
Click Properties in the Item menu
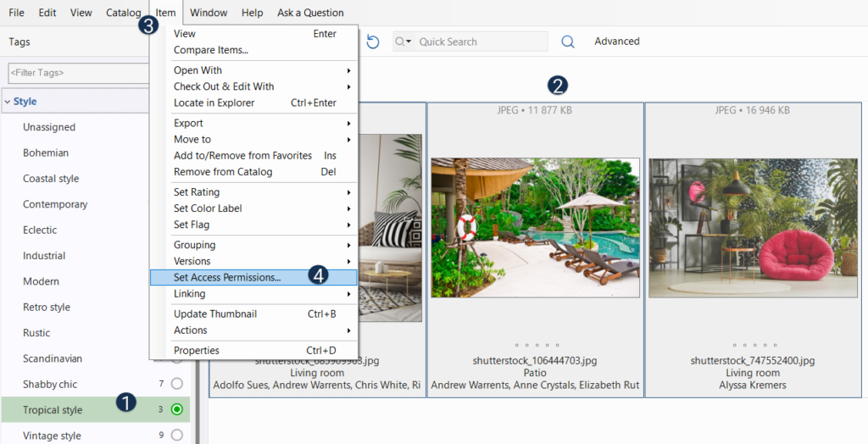click(197, 350)
